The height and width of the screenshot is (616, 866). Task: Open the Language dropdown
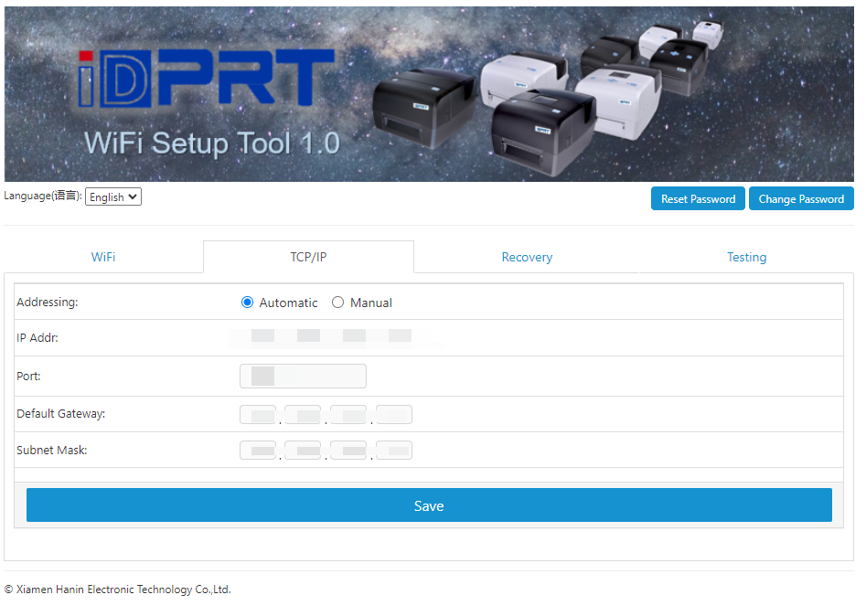(113, 196)
